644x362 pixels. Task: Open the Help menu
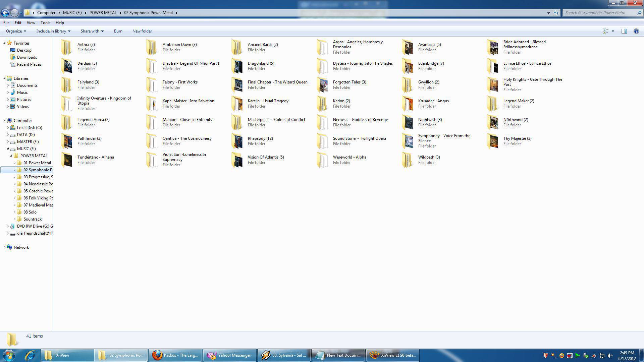(60, 23)
